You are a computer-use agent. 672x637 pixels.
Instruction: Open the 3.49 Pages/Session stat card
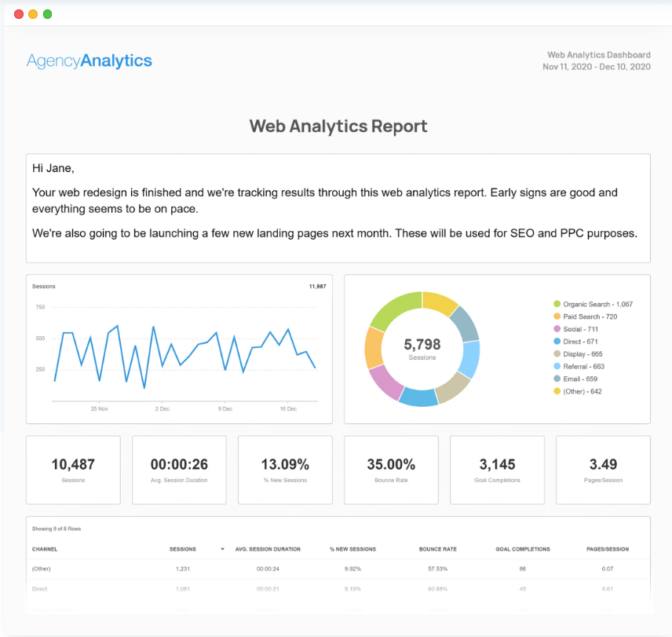point(603,470)
